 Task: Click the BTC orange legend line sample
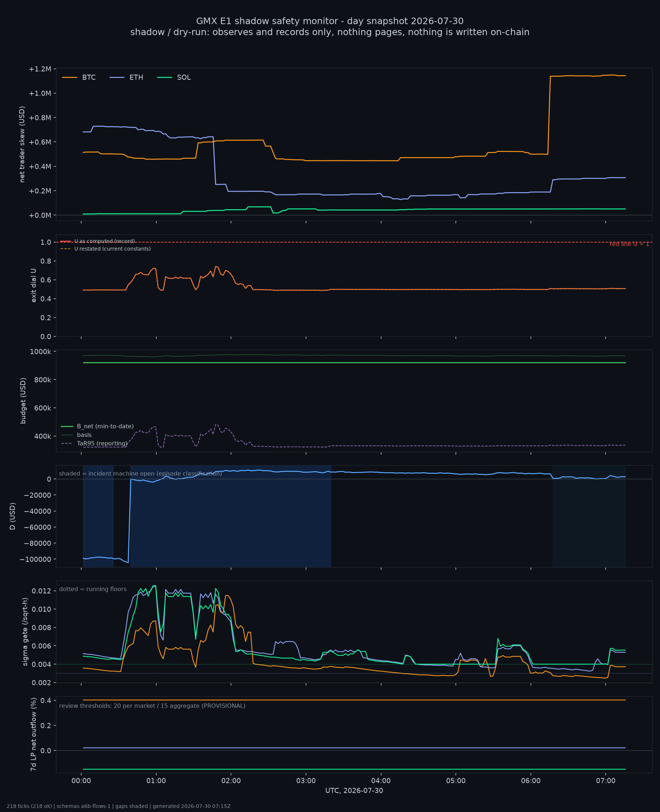coord(70,78)
